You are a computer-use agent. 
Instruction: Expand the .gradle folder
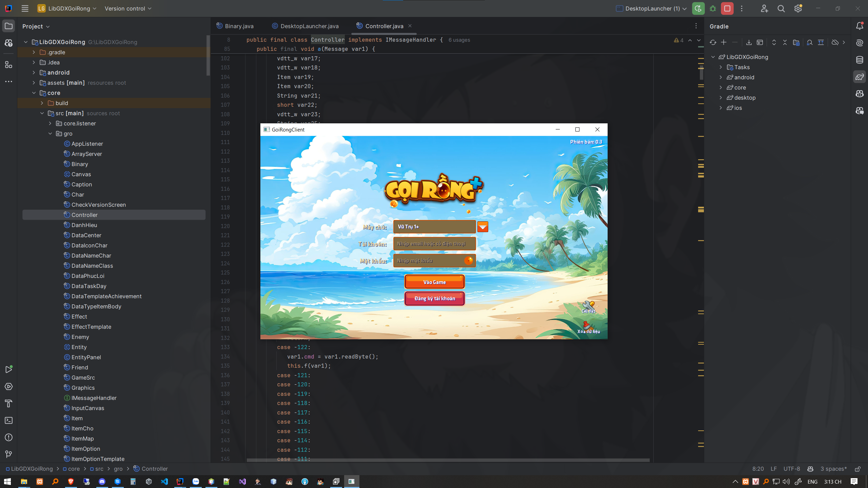(x=34, y=52)
